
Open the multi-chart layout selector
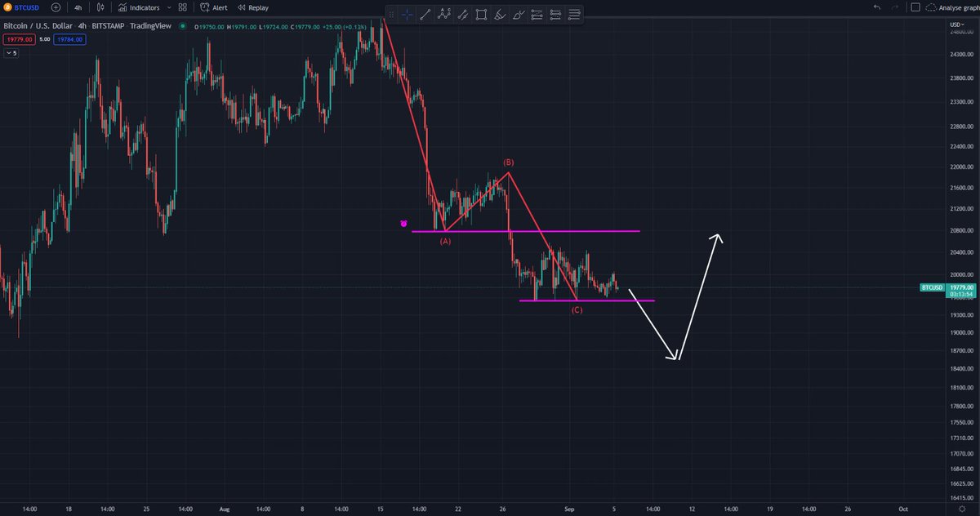point(182,7)
